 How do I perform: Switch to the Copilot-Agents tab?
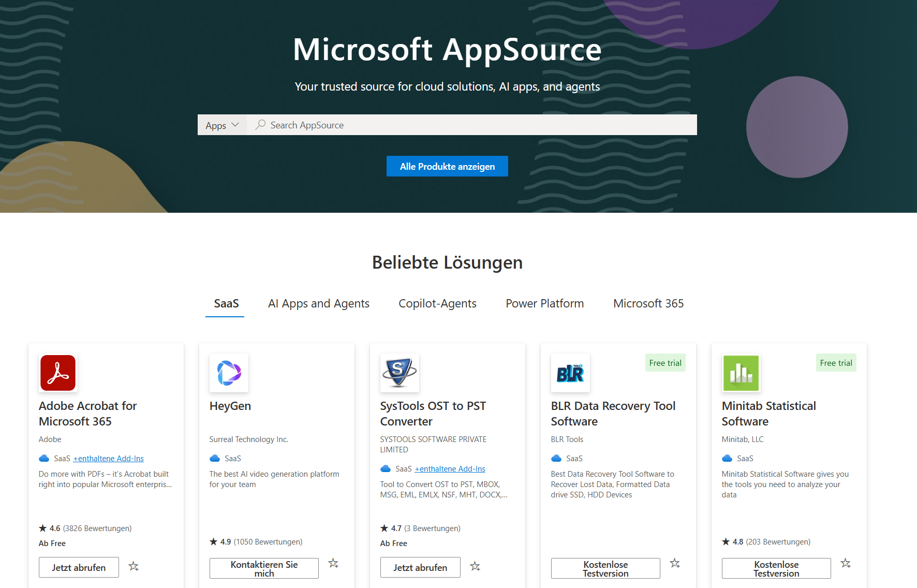pyautogui.click(x=437, y=304)
